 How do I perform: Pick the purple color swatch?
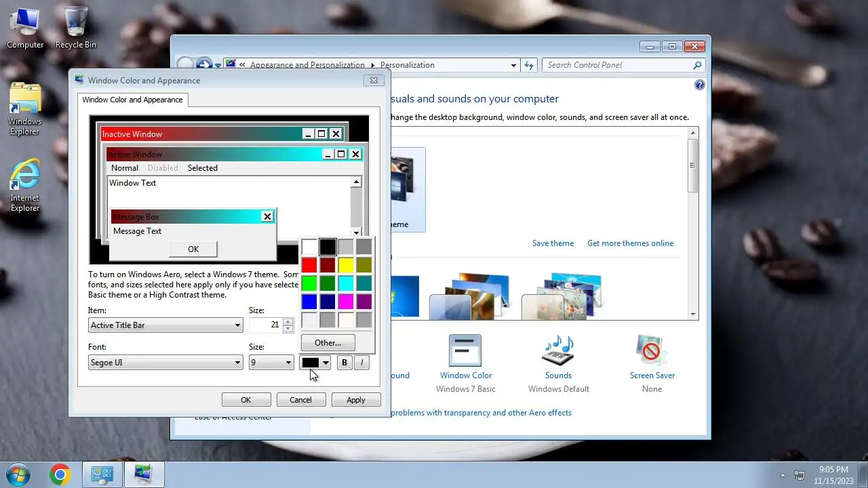364,302
